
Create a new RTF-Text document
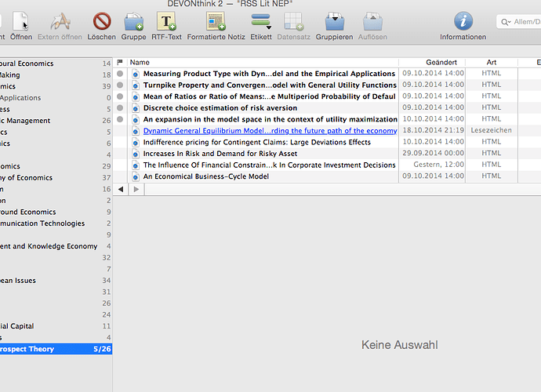coord(168,21)
